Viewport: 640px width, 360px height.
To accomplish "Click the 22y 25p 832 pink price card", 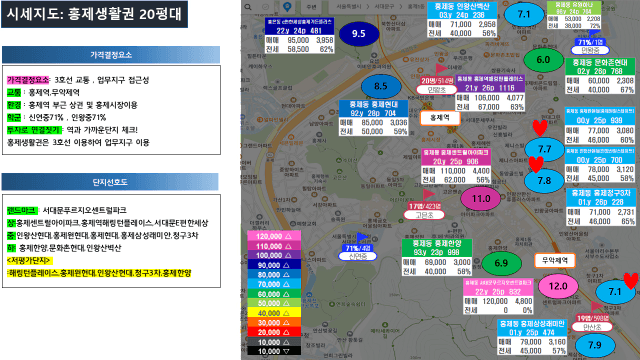I will click(498, 297).
